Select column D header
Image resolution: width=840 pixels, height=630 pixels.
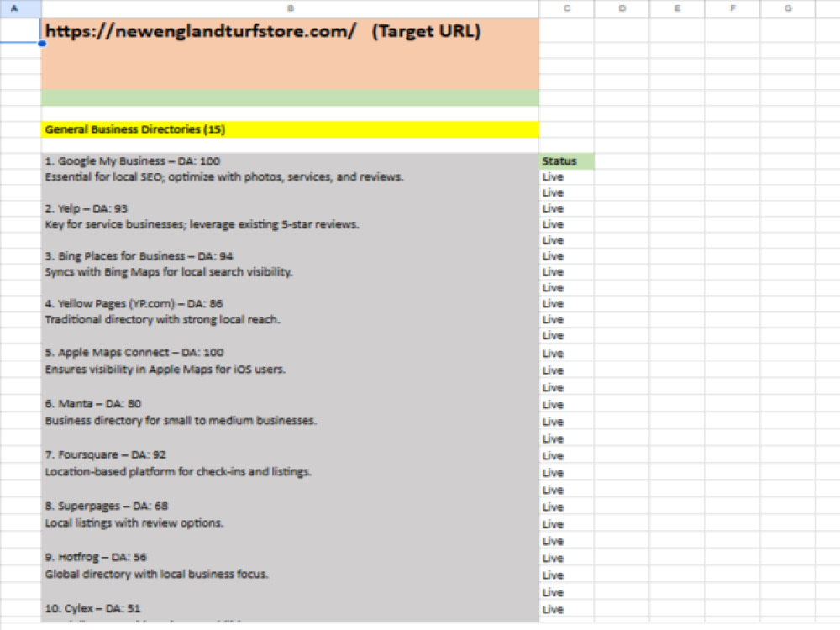622,8
